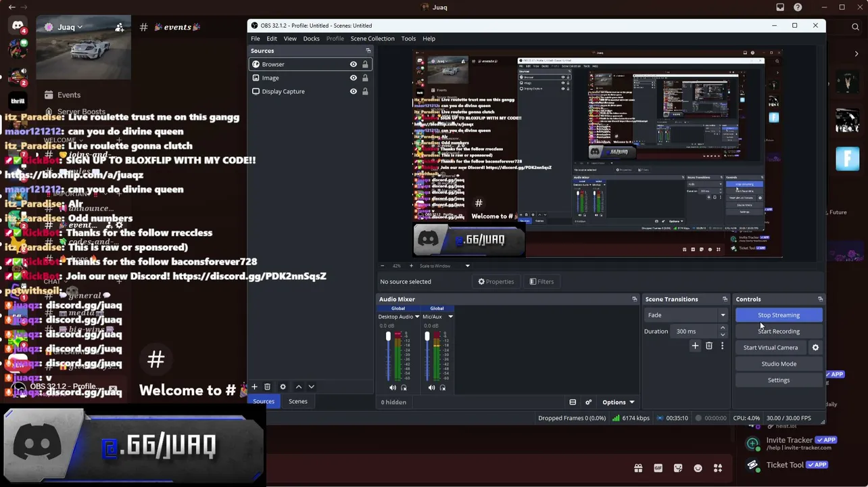Enable Studio Mode
Screen dimensions: 868x487
tap(779, 364)
